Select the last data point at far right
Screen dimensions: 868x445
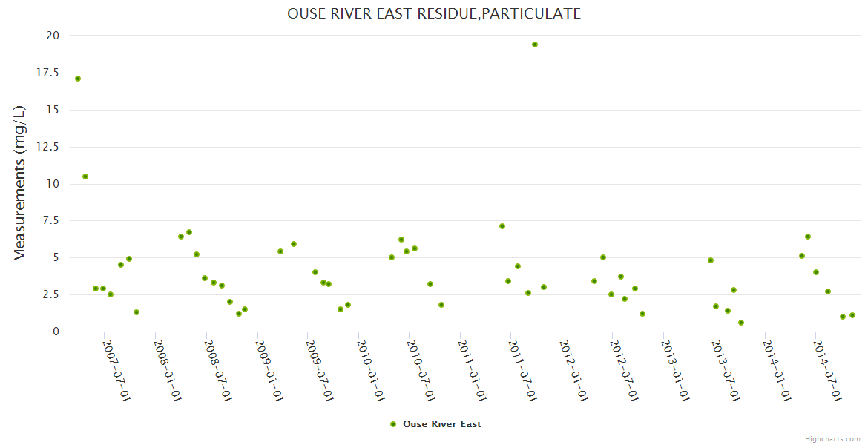[852, 315]
